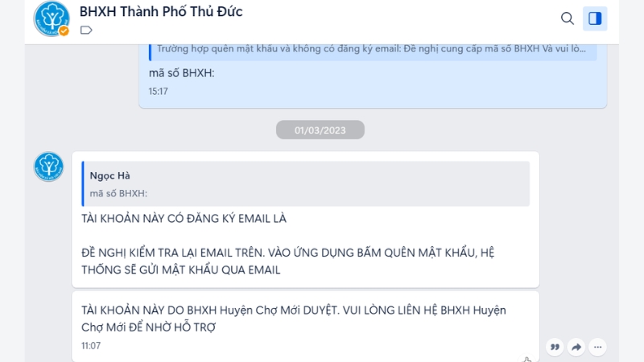The height and width of the screenshot is (362, 644).
Task: React with like on the last message
Action: (x=527, y=359)
